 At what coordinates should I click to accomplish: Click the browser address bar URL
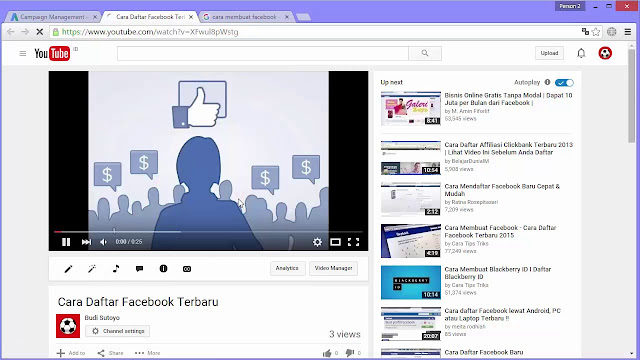coord(150,32)
